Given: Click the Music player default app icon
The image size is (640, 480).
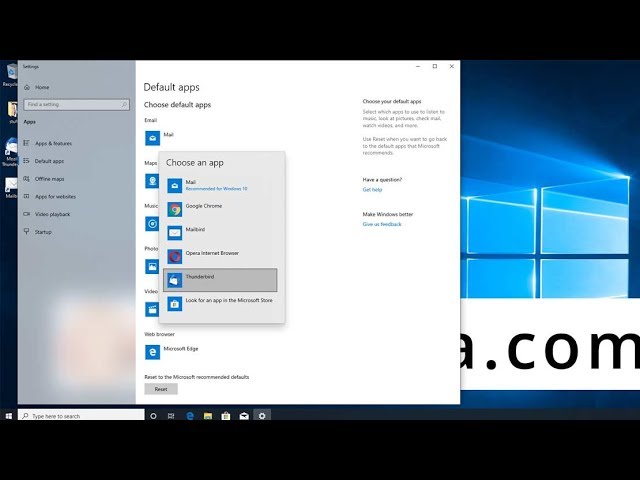Looking at the screenshot, I should click(x=152, y=224).
